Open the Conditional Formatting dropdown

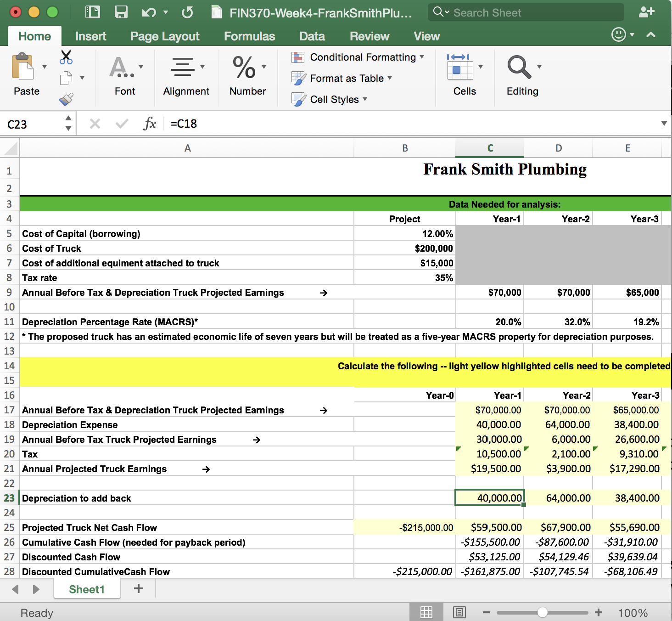pos(358,57)
